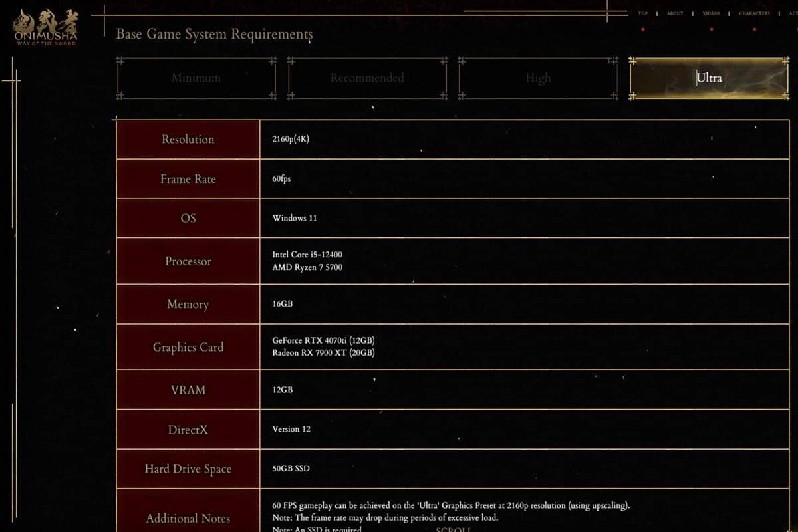Click the DirectX row label
This screenshot has width=798, height=532.
click(188, 430)
